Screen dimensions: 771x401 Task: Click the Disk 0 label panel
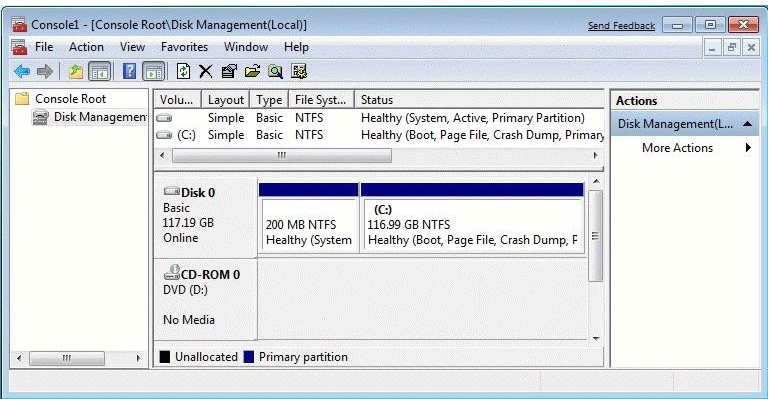205,216
